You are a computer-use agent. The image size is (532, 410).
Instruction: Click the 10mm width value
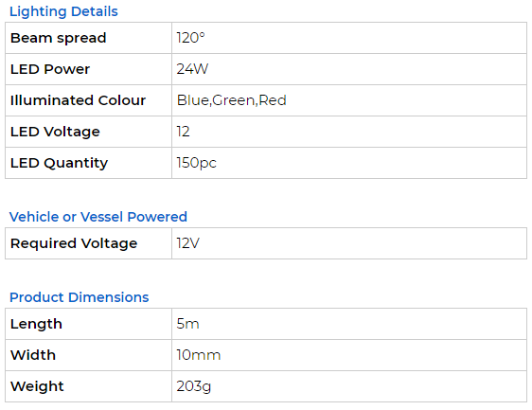coord(199,355)
